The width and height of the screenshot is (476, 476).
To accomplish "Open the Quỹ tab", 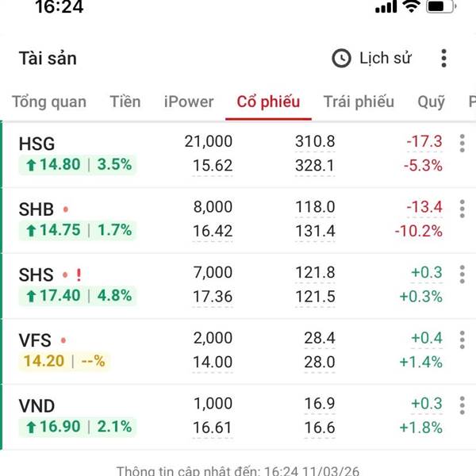I will (431, 102).
